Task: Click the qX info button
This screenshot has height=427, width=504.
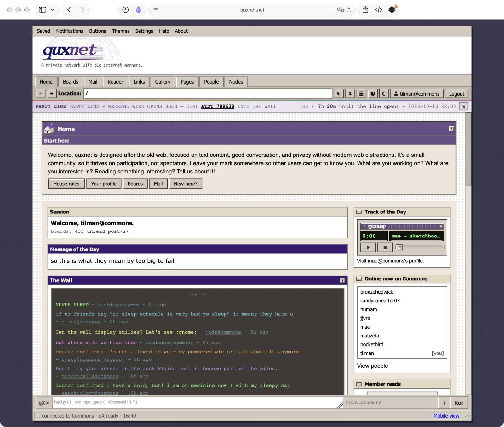Action: point(444,403)
